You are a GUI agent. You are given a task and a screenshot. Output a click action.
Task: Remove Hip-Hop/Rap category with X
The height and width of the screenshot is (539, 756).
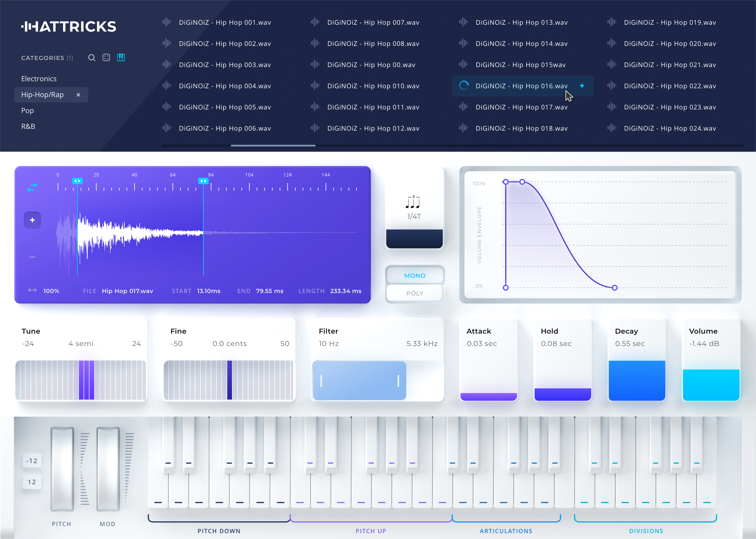[x=78, y=95]
